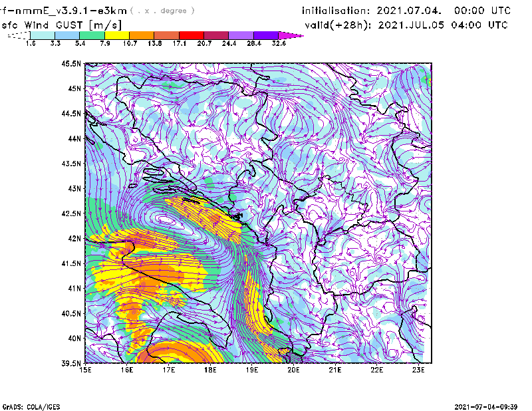Click the "2021-07-04-09:39" timestamp
532x411 pixels.
[x=486, y=407]
